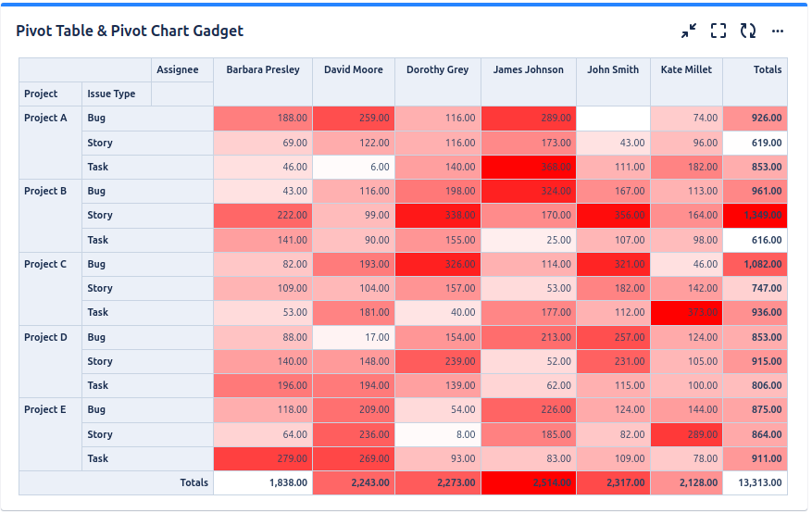Select the Barbara Presley column header

(263, 69)
